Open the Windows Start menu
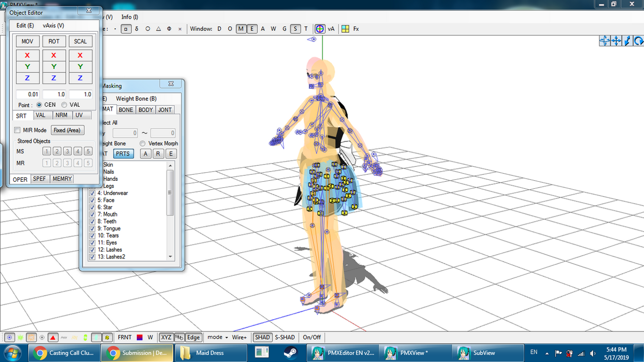 pos(12,352)
